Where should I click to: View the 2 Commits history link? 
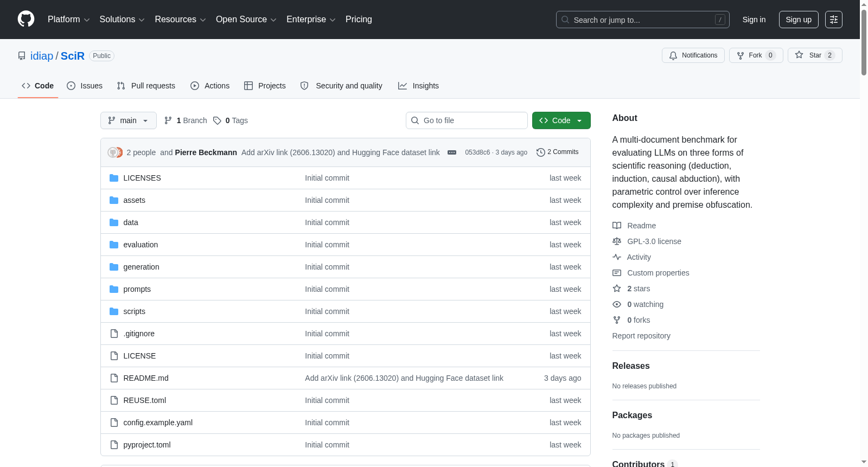(557, 152)
